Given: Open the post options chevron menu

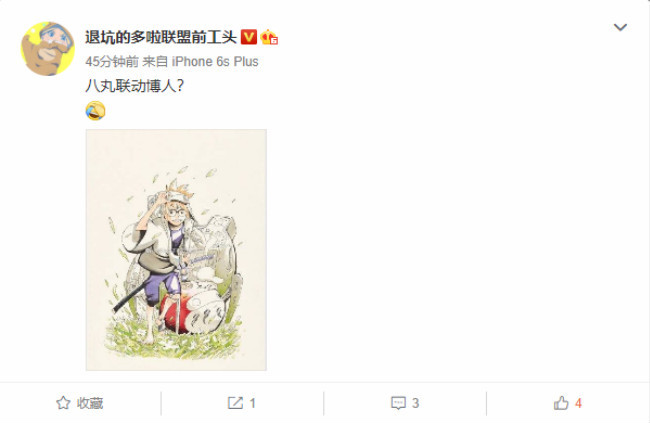Looking at the screenshot, I should pos(620,27).
